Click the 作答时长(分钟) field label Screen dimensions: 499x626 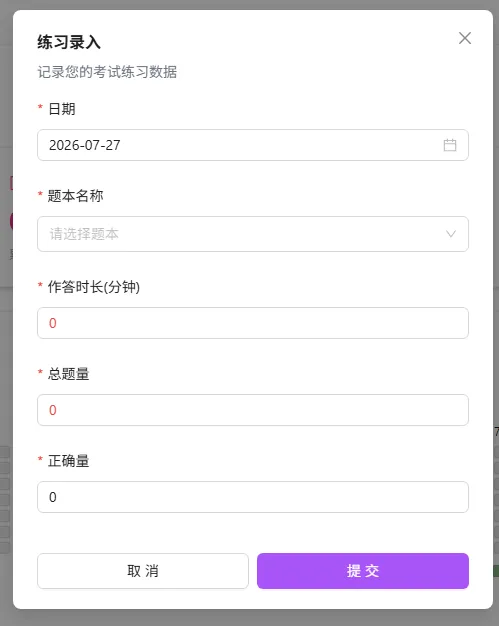click(x=94, y=287)
